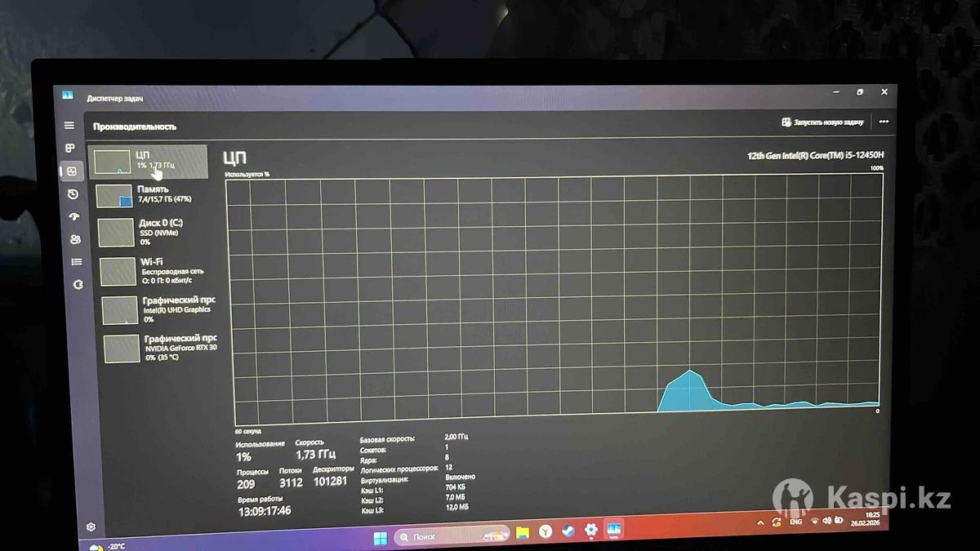Switch the ENG language indicator in tray
This screenshot has width=980, height=551.
pos(795,522)
